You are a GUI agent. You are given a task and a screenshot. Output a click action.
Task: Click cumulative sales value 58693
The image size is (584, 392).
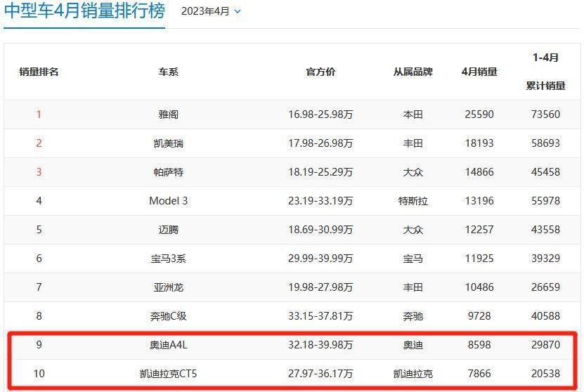(x=545, y=143)
